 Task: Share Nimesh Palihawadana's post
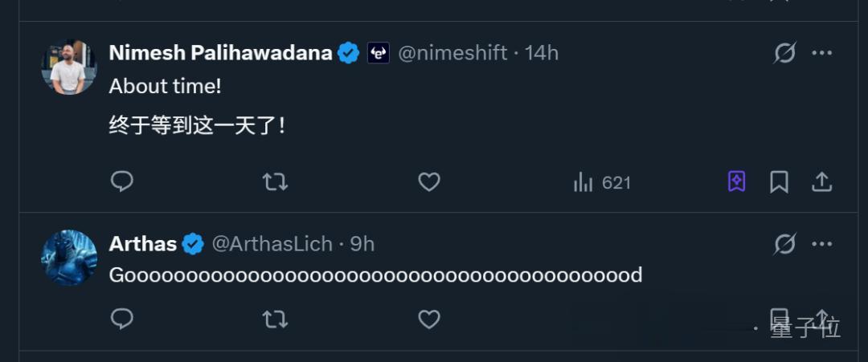pyautogui.click(x=821, y=182)
